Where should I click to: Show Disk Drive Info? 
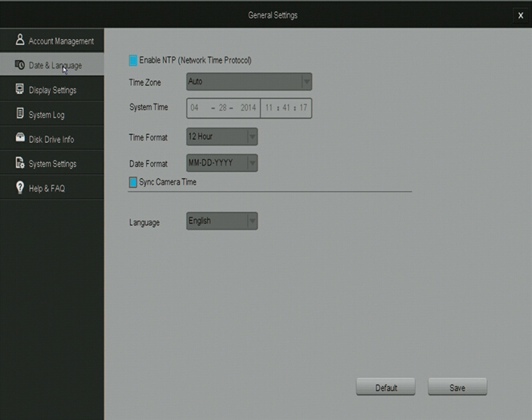[52, 138]
